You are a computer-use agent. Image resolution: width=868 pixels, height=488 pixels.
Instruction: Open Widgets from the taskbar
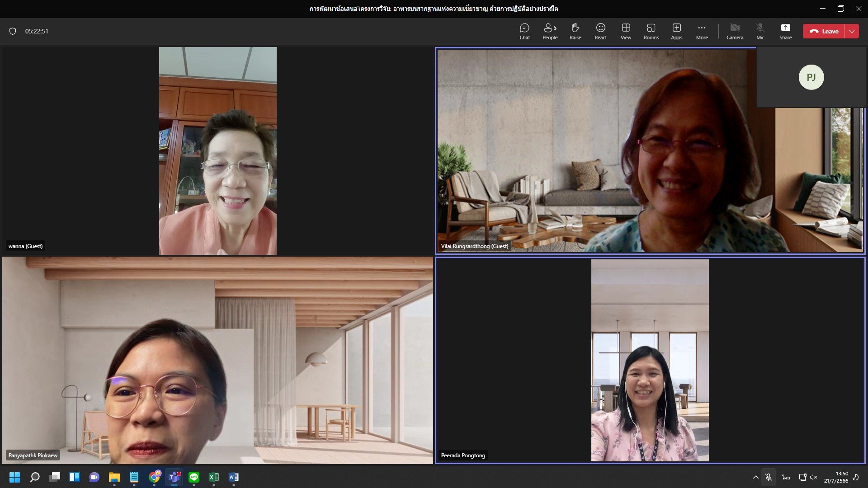(x=75, y=477)
